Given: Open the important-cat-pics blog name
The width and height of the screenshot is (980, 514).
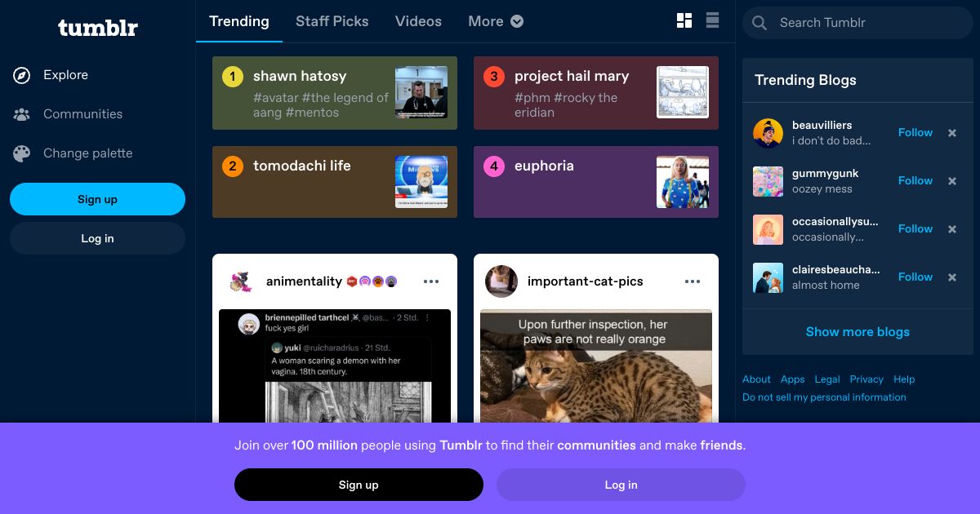Looking at the screenshot, I should pyautogui.click(x=586, y=281).
